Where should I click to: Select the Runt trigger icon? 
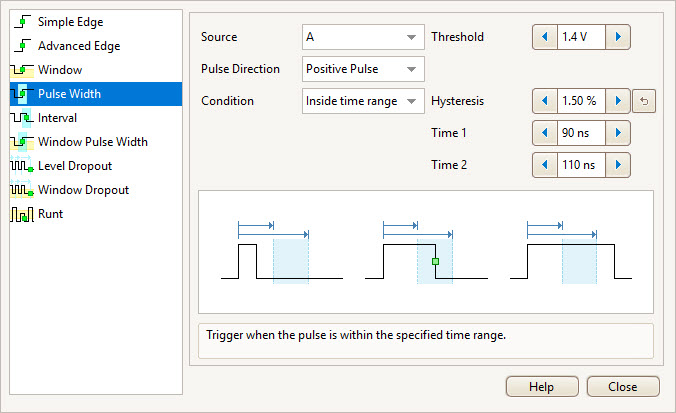22,214
